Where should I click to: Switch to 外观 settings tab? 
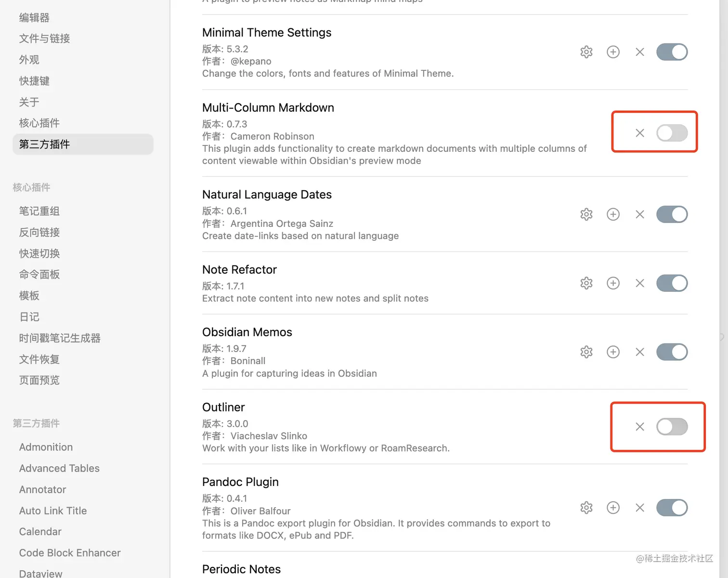point(83,60)
